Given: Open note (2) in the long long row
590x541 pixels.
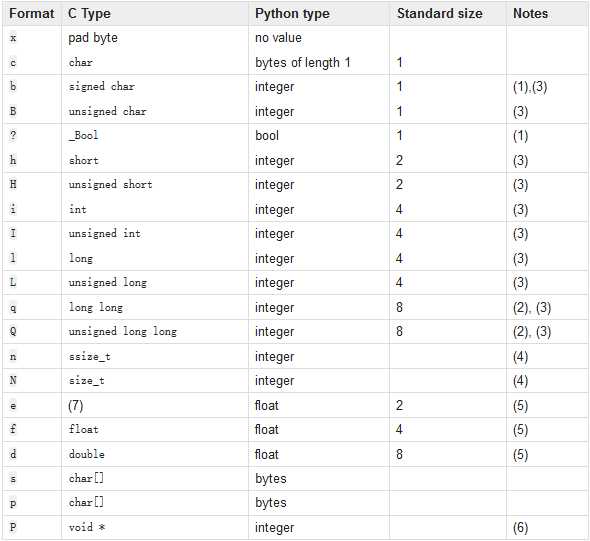Looking at the screenshot, I should pos(521,308).
